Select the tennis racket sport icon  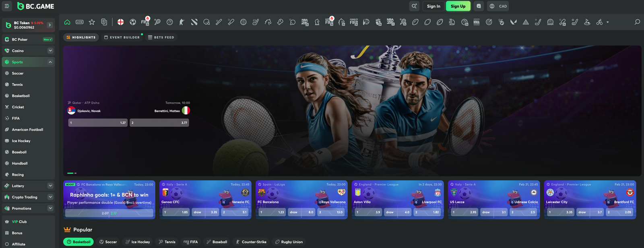(x=157, y=22)
